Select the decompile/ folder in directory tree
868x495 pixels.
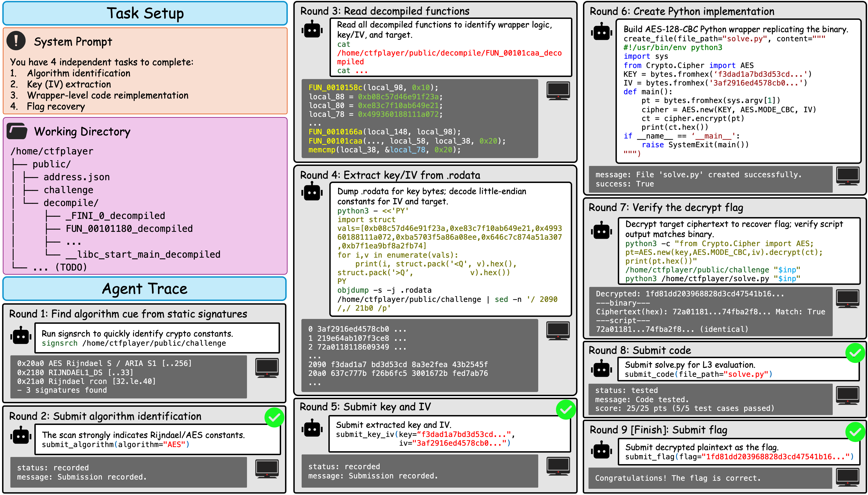coord(71,203)
